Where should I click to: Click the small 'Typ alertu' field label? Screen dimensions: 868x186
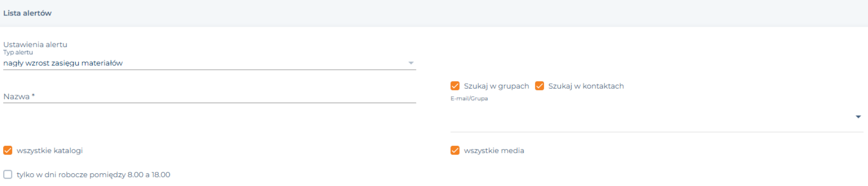(18, 52)
